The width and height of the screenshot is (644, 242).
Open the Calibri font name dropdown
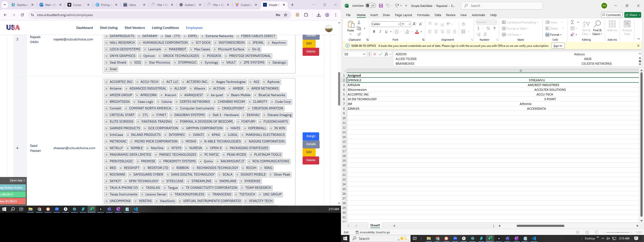click(x=398, y=24)
